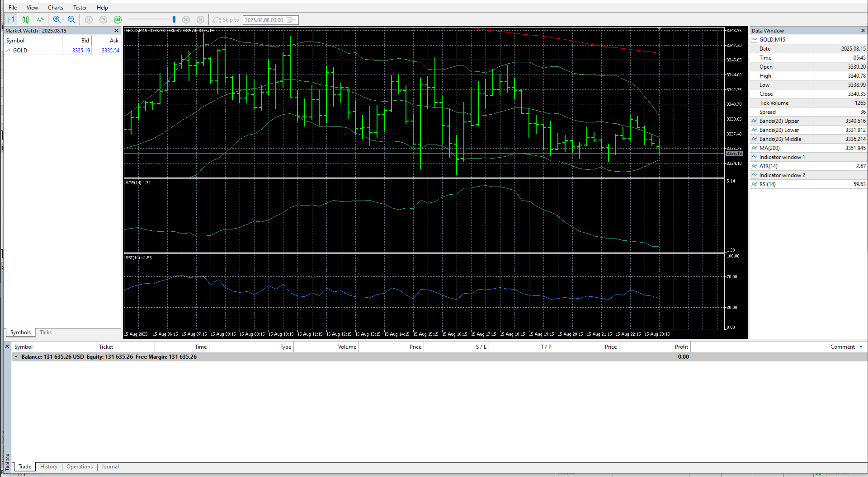Adjust the tester speed slider handle
The image size is (868, 477).
click(174, 20)
